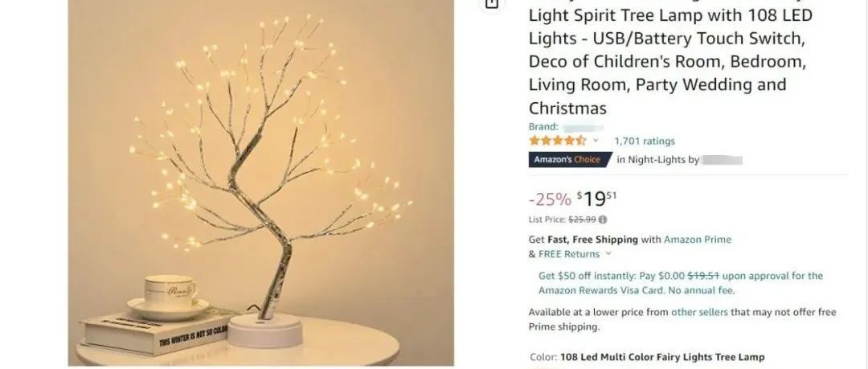Click the tree lamp product image
Image resolution: width=868 pixels, height=369 pixels.
(260, 182)
